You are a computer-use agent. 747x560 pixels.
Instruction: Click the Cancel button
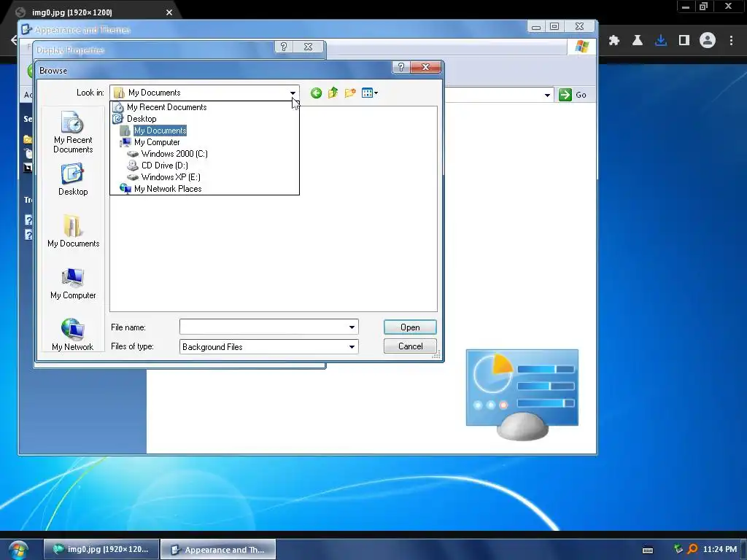410,346
